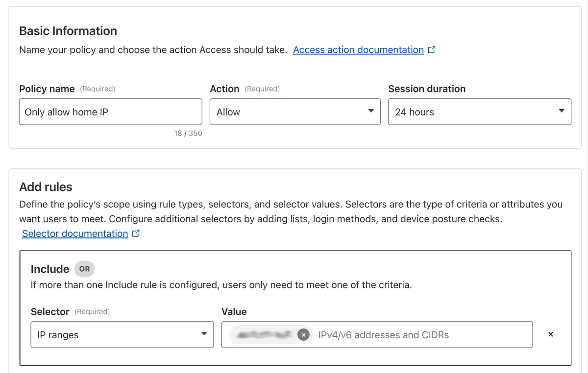Click the external-link icon after Selector documentation
Viewport: 588px width, 373px height.
click(136, 233)
